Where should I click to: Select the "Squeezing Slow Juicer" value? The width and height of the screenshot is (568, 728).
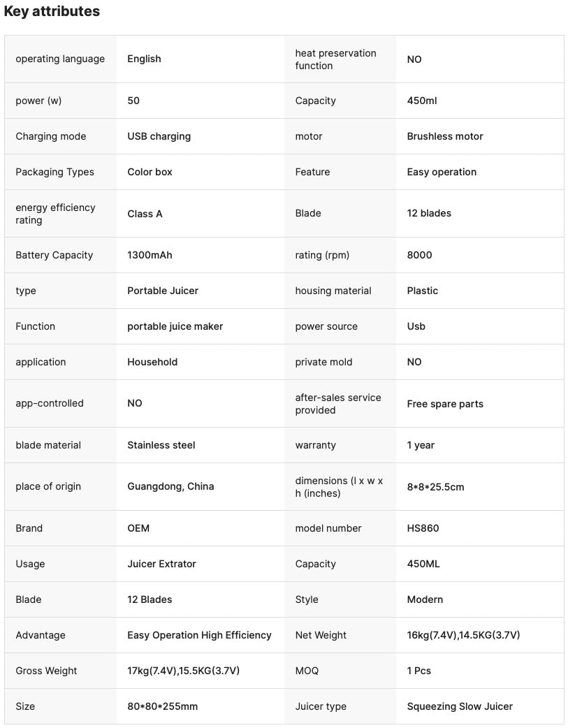(460, 706)
